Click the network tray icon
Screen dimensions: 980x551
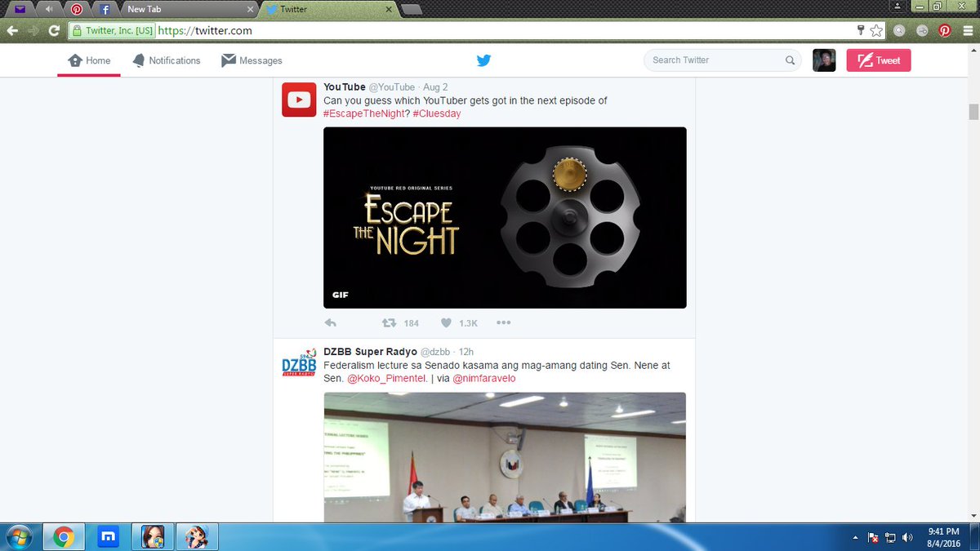tap(890, 537)
